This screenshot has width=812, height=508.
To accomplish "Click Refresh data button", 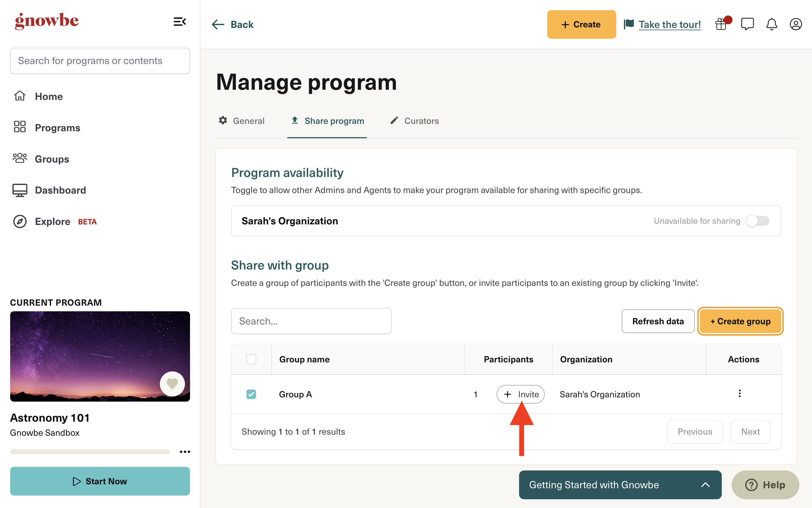I will click(658, 321).
